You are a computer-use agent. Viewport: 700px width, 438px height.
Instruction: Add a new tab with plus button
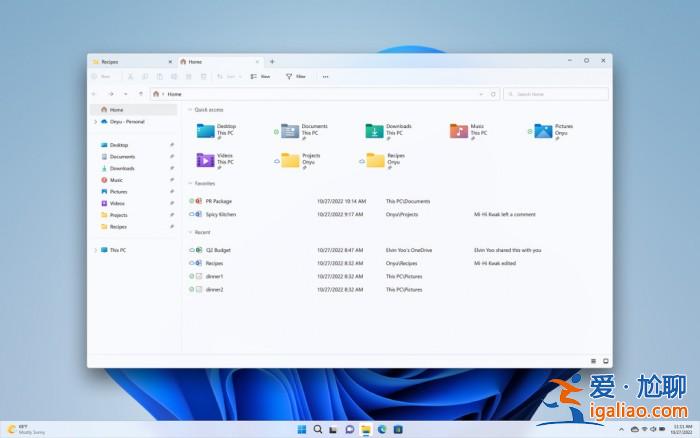point(272,62)
